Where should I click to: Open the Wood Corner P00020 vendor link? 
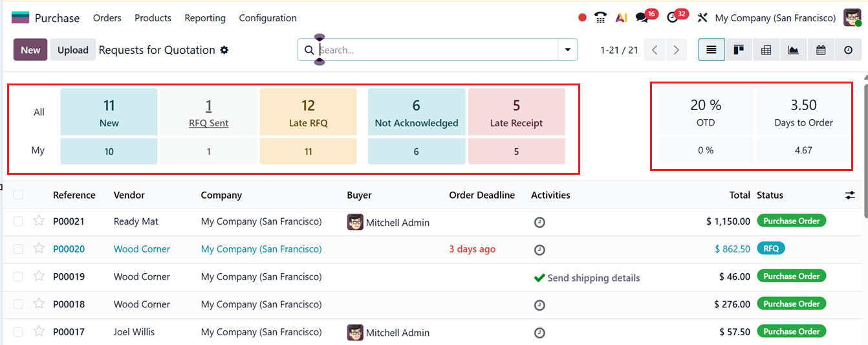142,249
